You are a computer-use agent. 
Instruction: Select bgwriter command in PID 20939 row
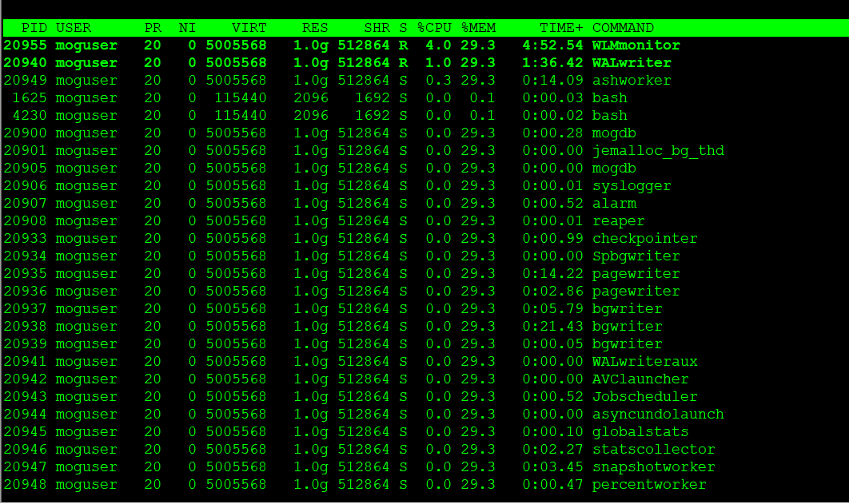(x=628, y=344)
